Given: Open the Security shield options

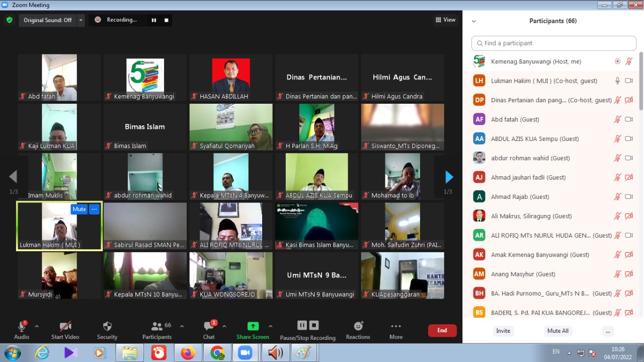Looking at the screenshot, I should coord(107,330).
